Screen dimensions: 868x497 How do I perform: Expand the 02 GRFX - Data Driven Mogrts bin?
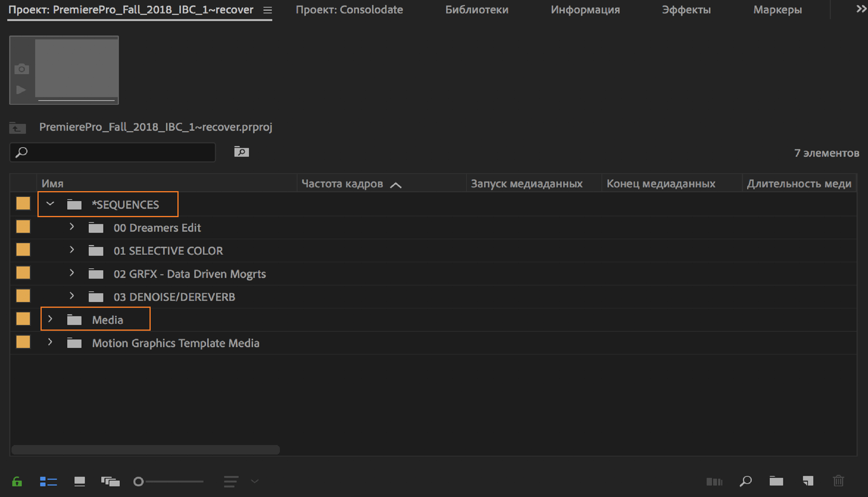click(x=72, y=273)
